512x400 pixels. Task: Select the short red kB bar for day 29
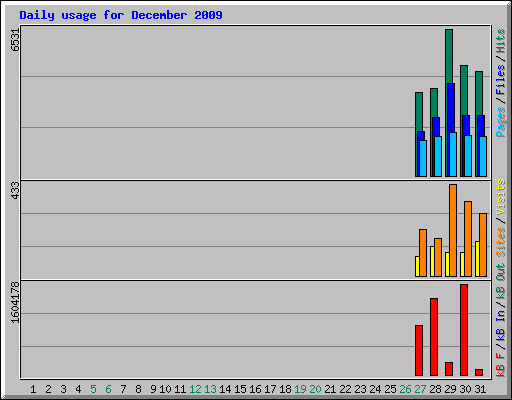449,369
